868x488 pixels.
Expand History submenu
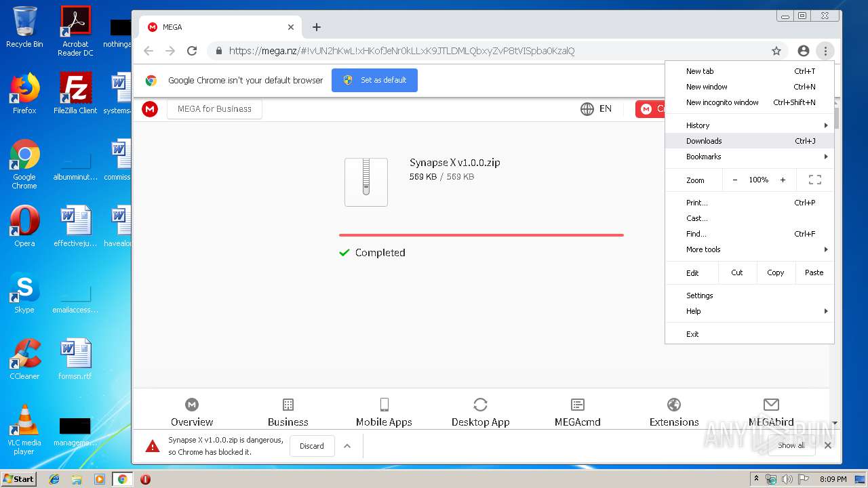point(749,125)
